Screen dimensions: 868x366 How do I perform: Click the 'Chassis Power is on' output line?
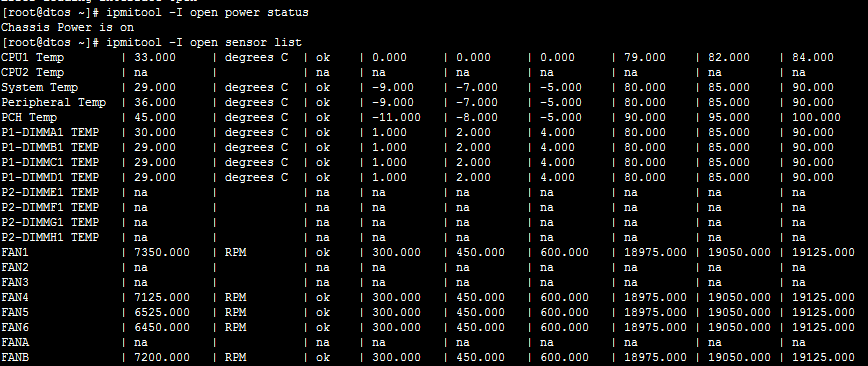[68, 27]
